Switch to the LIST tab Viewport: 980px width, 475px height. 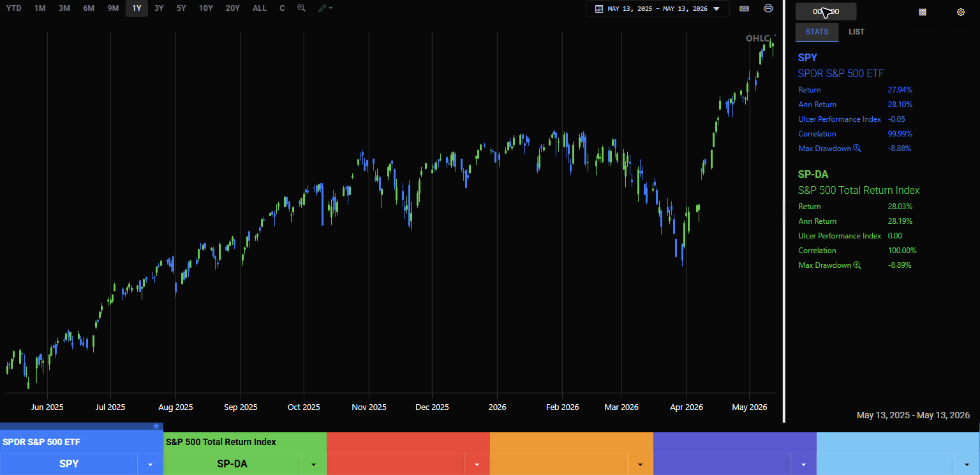click(857, 32)
